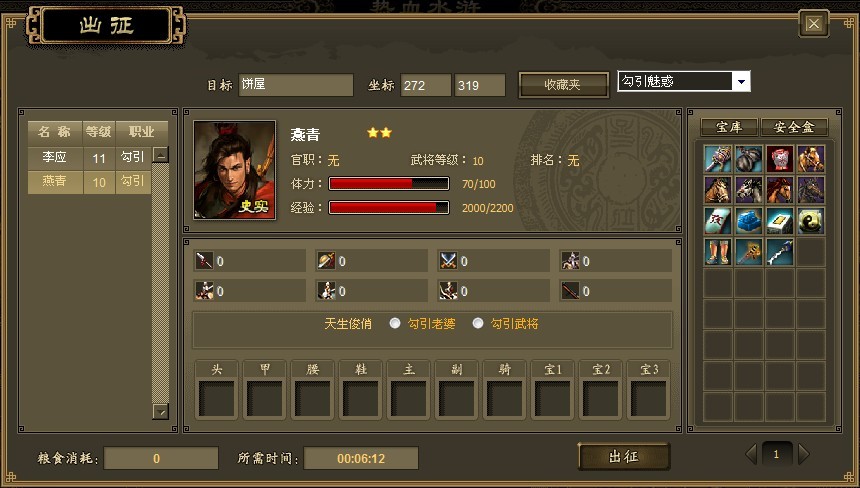Click the hero list scroll-down arrow
The height and width of the screenshot is (488, 860).
161,411
